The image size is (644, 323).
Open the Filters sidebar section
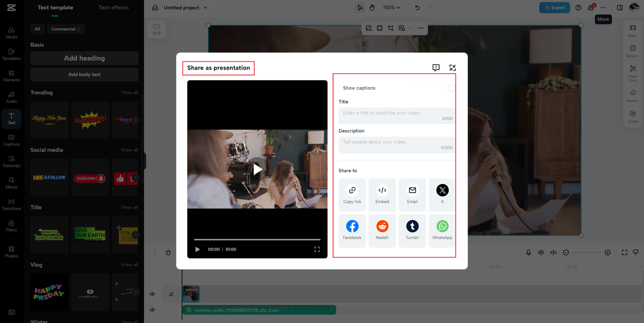[11, 226]
